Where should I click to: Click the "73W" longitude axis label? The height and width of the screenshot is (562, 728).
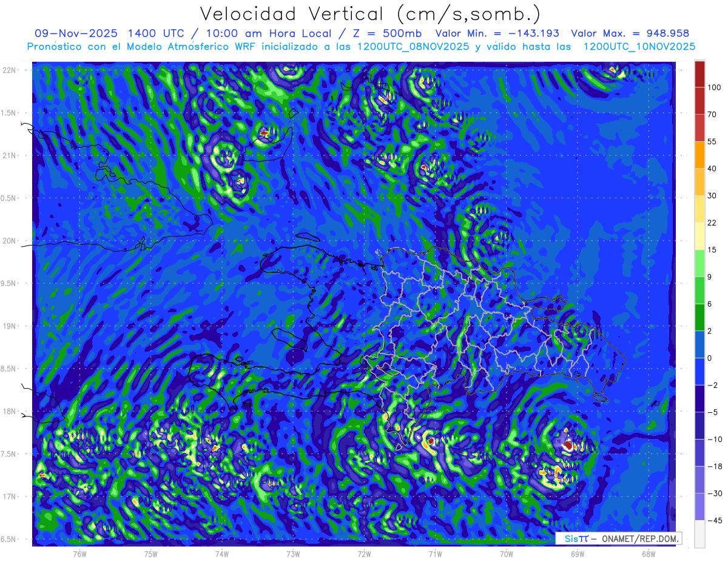[293, 554]
